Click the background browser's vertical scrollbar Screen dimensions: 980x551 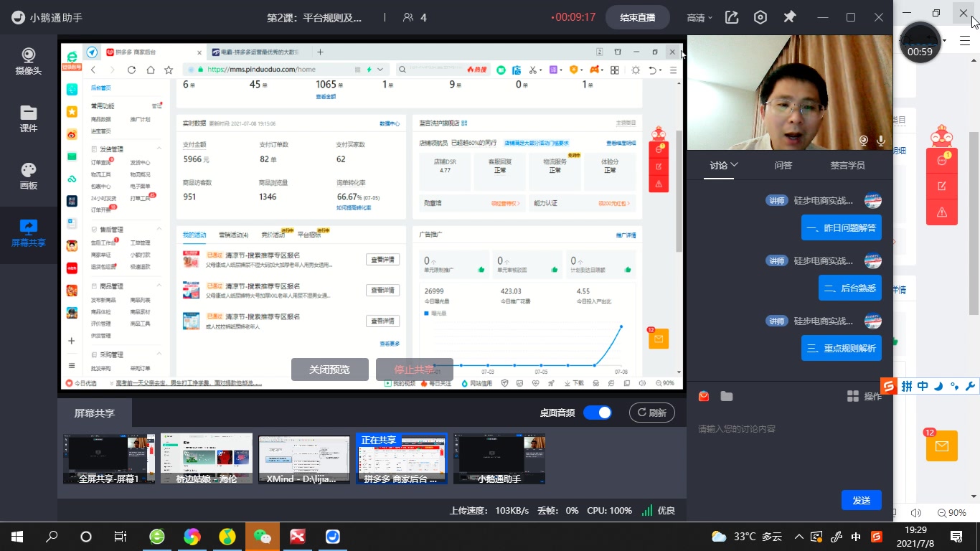(x=974, y=222)
